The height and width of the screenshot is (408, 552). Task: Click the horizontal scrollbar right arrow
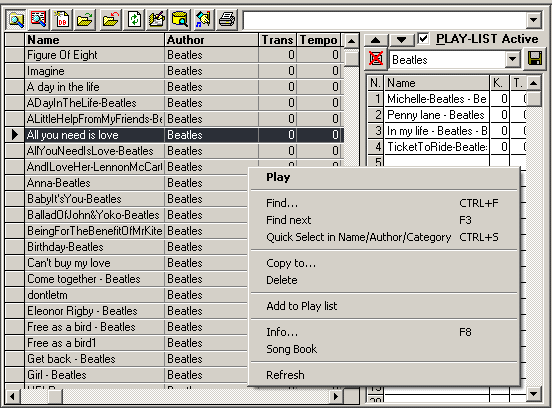(x=336, y=396)
